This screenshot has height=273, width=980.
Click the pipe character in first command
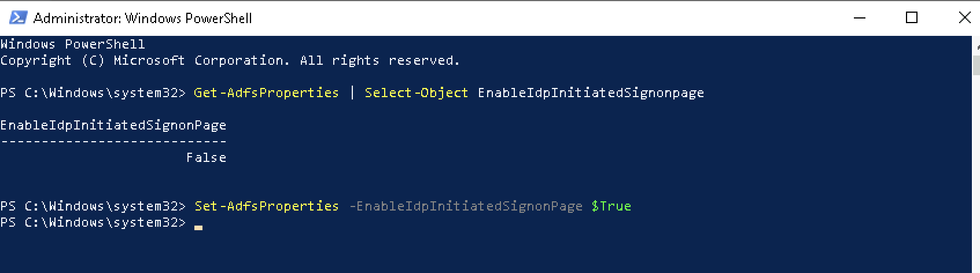[x=352, y=93]
